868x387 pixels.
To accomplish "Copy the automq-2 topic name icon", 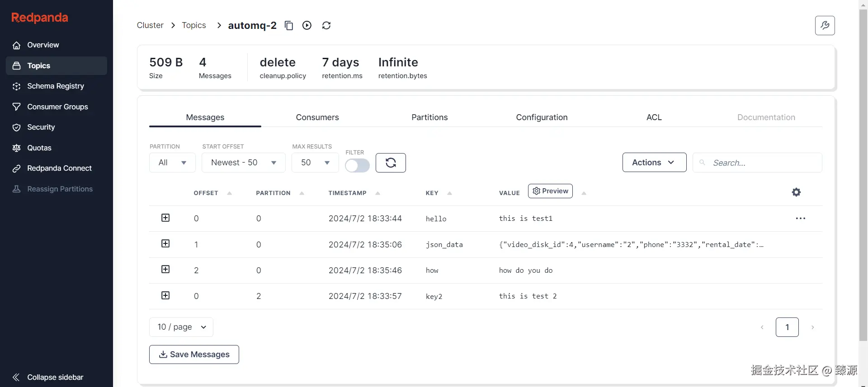I will [289, 26].
